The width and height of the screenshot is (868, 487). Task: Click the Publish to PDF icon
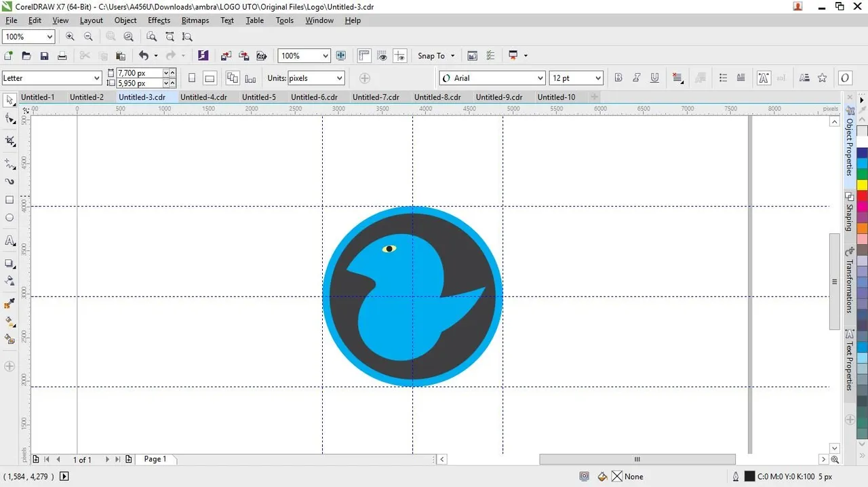click(x=261, y=56)
